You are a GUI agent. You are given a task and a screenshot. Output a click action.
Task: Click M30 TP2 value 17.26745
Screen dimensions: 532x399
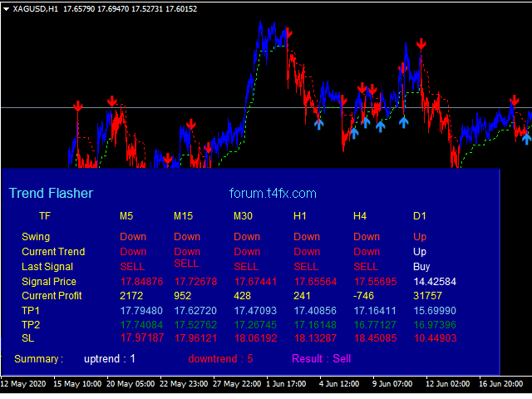coord(255,325)
